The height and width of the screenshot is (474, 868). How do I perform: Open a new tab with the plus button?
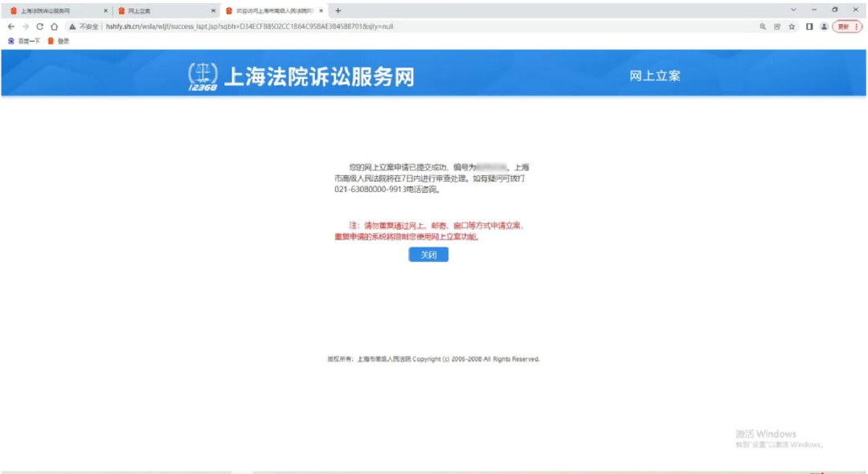coord(338,10)
